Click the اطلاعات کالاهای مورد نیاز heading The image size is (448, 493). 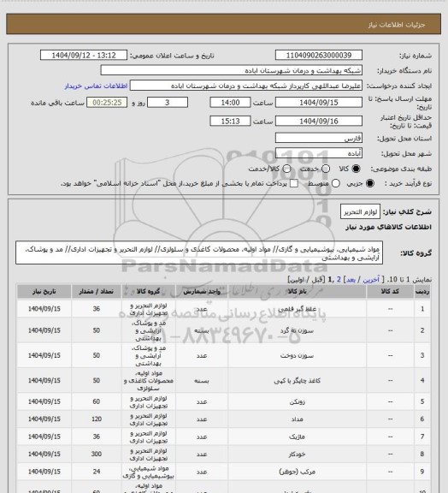[389, 227]
